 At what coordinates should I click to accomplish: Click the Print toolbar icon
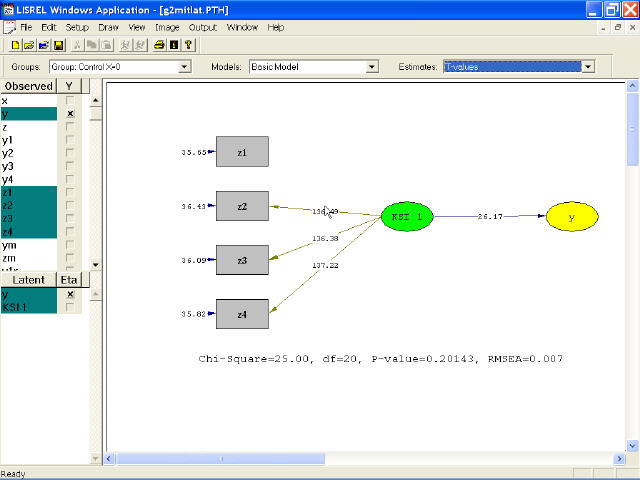click(159, 45)
